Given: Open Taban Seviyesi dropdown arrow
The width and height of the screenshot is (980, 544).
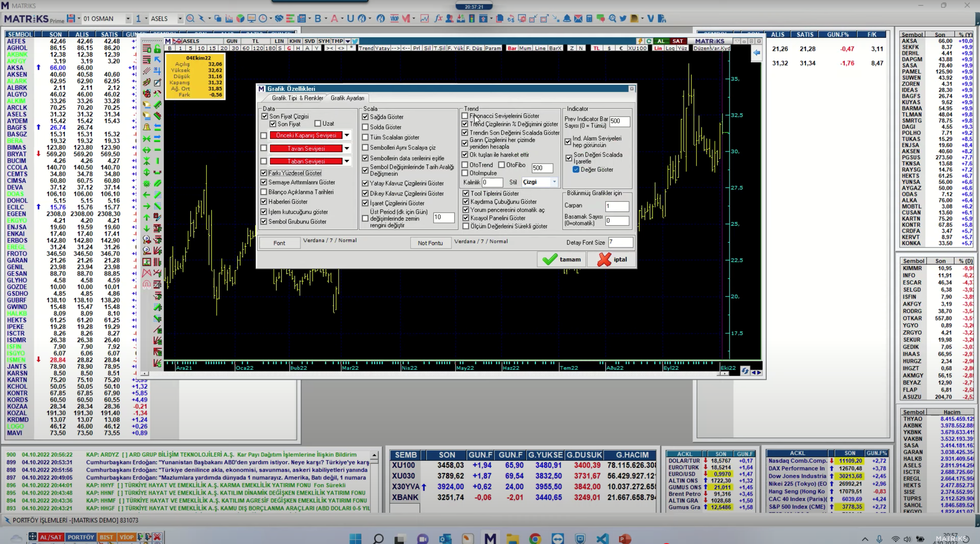Looking at the screenshot, I should (x=347, y=161).
